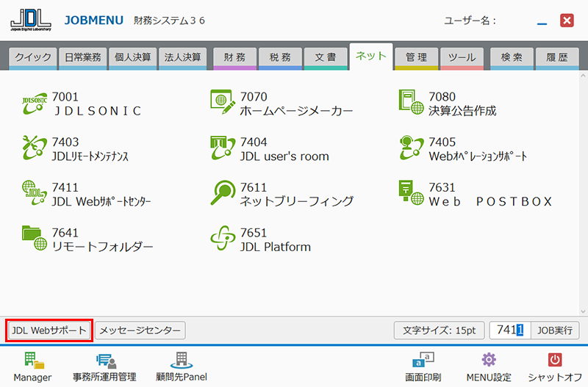Click the JDL logo at top left
588x387 pixels.
(31, 20)
